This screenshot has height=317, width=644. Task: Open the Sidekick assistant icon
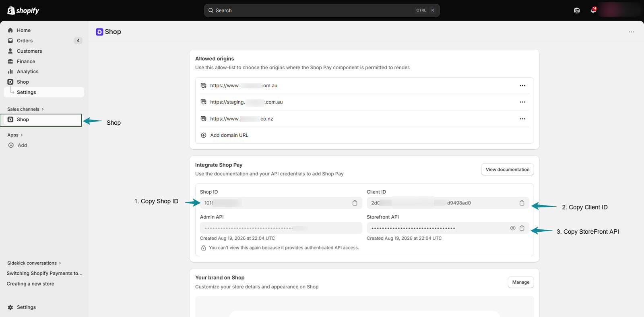tap(577, 10)
